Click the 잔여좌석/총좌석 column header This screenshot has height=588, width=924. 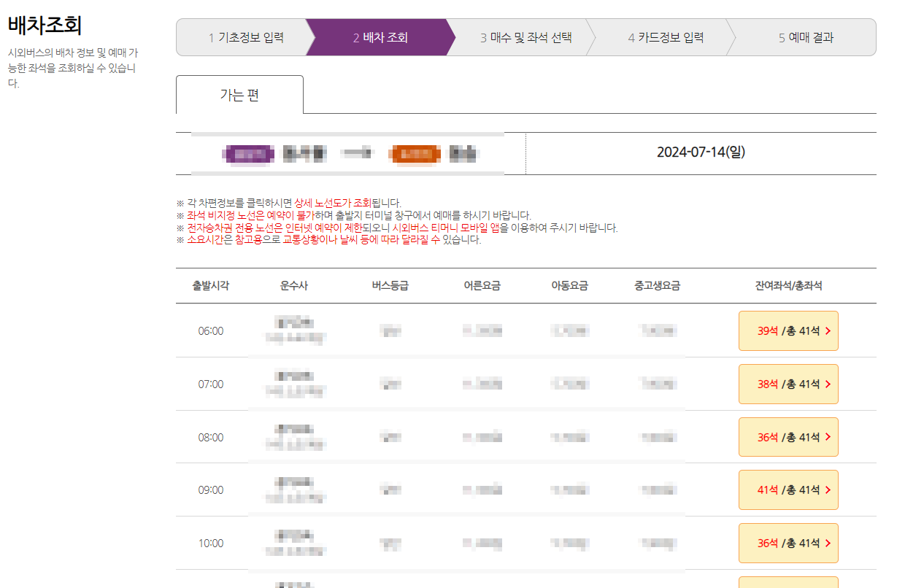click(788, 286)
